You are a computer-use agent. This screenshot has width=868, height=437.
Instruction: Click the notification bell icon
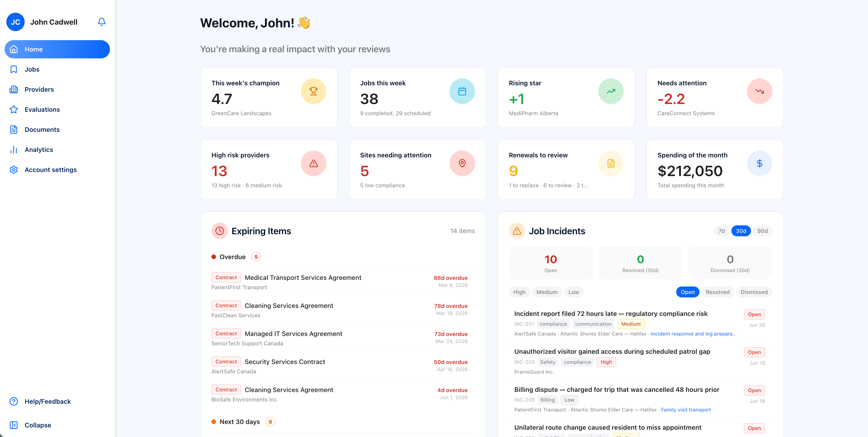point(101,22)
